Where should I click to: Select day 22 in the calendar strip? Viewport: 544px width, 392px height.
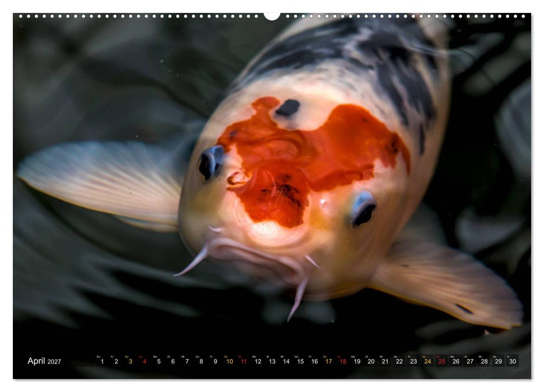pos(399,361)
